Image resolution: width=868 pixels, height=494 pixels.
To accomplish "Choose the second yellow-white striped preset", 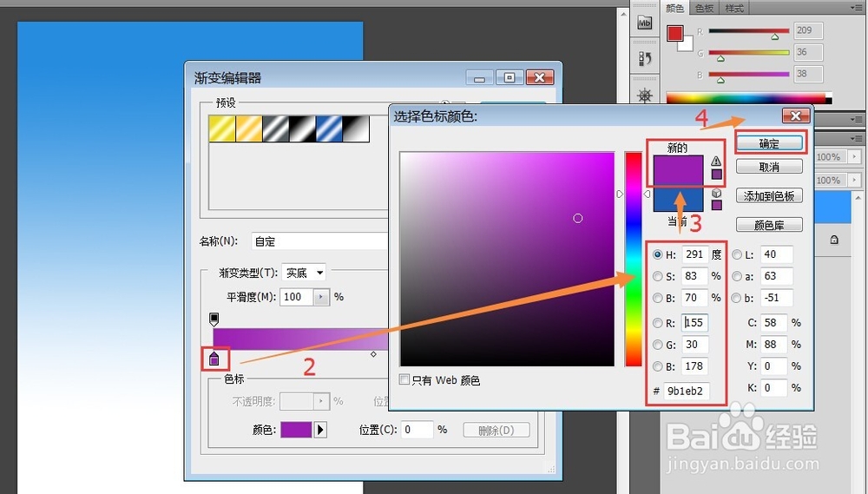I will pos(249,128).
